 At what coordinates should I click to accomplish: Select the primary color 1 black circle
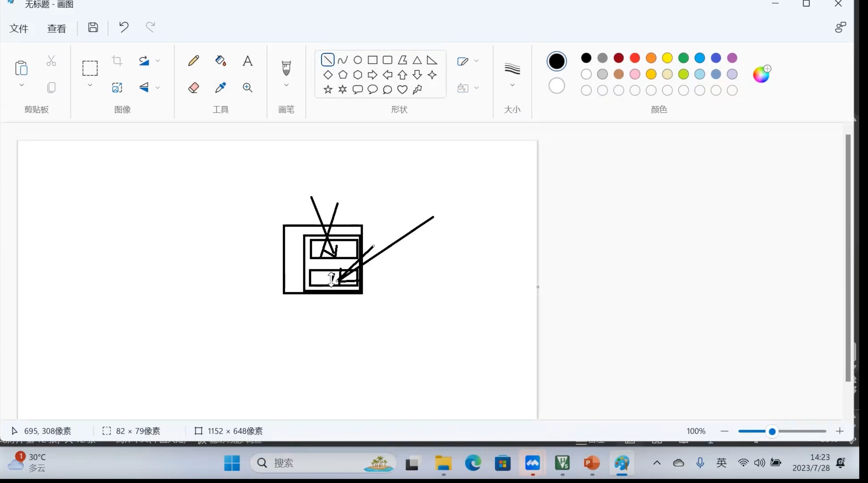pyautogui.click(x=557, y=61)
